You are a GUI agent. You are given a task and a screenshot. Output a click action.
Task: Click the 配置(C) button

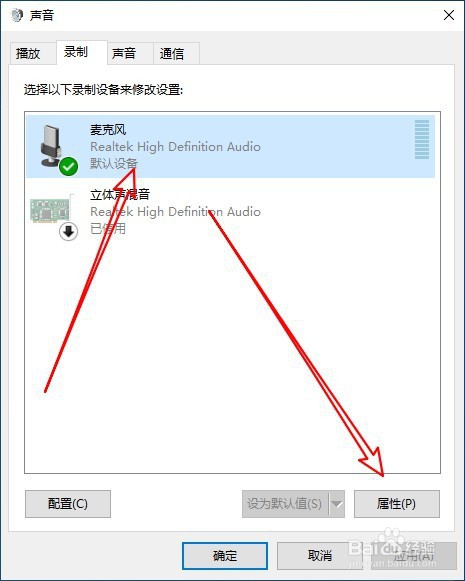[x=68, y=504]
